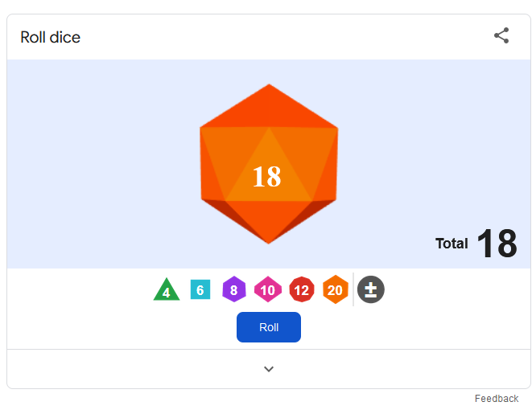Click the share icon in the header
The width and height of the screenshot is (532, 410).
(x=501, y=35)
